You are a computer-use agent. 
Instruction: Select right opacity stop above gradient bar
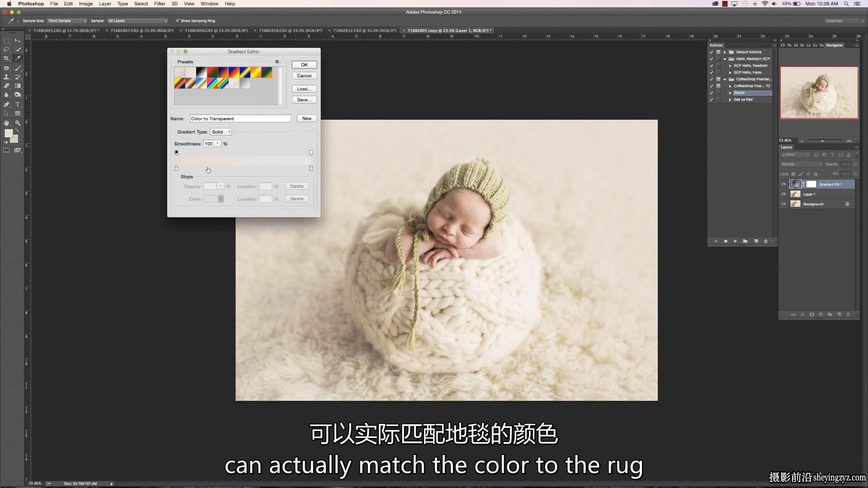pyautogui.click(x=311, y=153)
